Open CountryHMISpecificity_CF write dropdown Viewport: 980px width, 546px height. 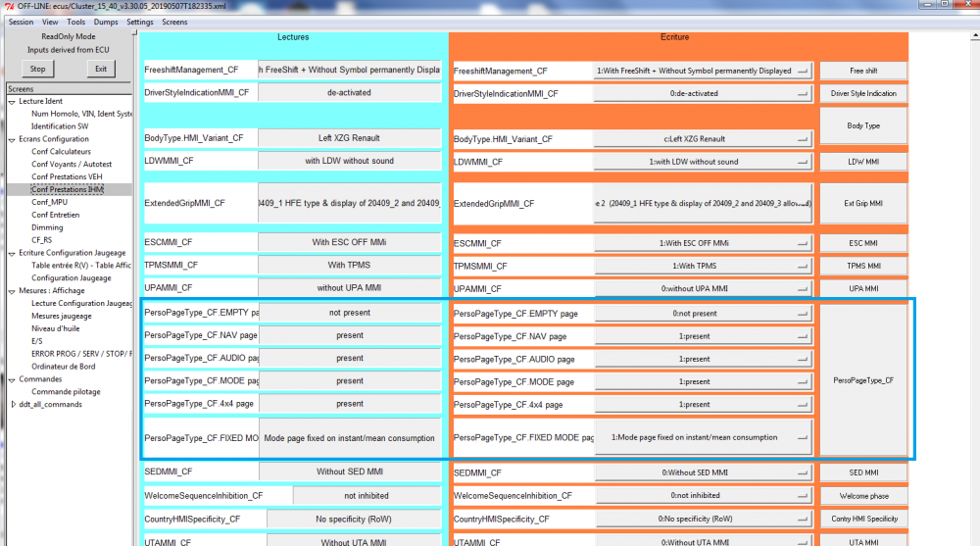pos(703,520)
